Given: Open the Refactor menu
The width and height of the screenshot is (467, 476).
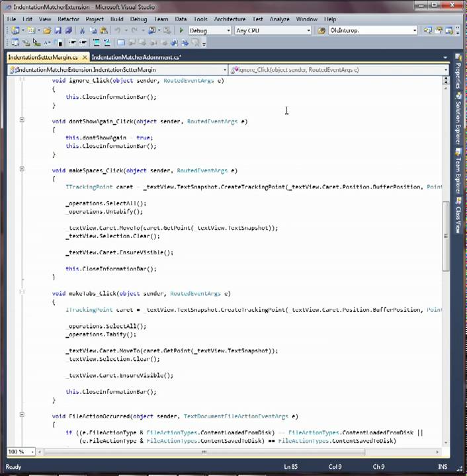Looking at the screenshot, I should point(68,19).
